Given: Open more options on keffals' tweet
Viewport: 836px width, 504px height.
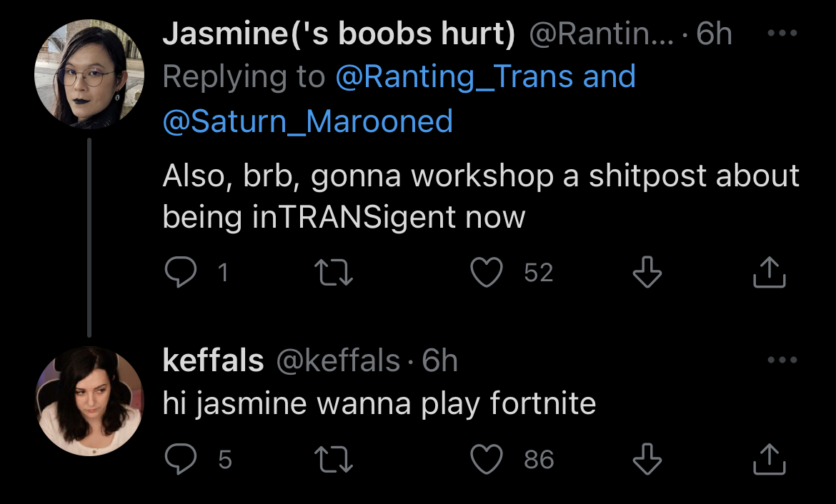Looking at the screenshot, I should click(x=782, y=360).
